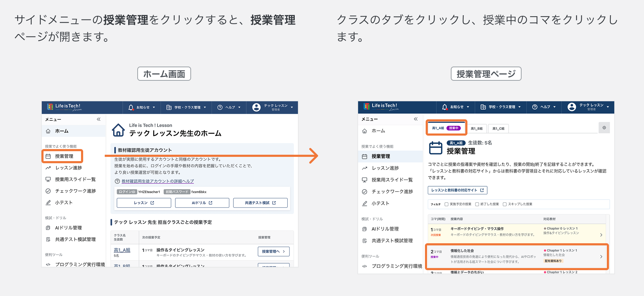Image resolution: width=644 pixels, height=296 pixels.
Task: Click the initial password value fxsm6bkx
Action: click(199, 192)
